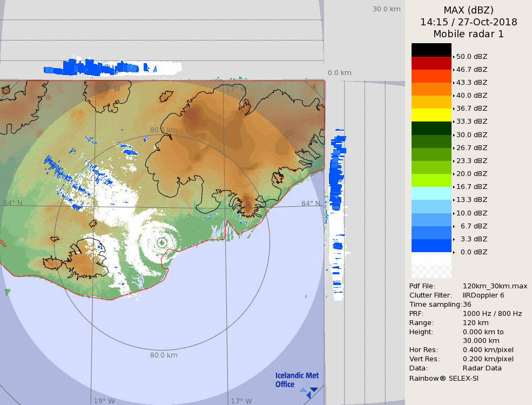Viewport: 532px width, 405px height.
Task: Click the Rainbow SELEX-SI text
Action: point(443,378)
